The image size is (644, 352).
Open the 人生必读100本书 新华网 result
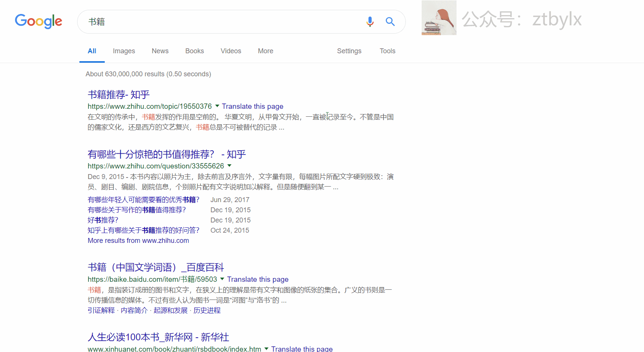point(158,337)
